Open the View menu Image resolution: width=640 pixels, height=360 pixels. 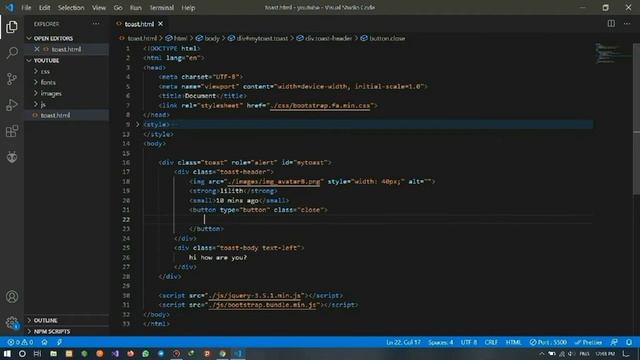pos(99,7)
